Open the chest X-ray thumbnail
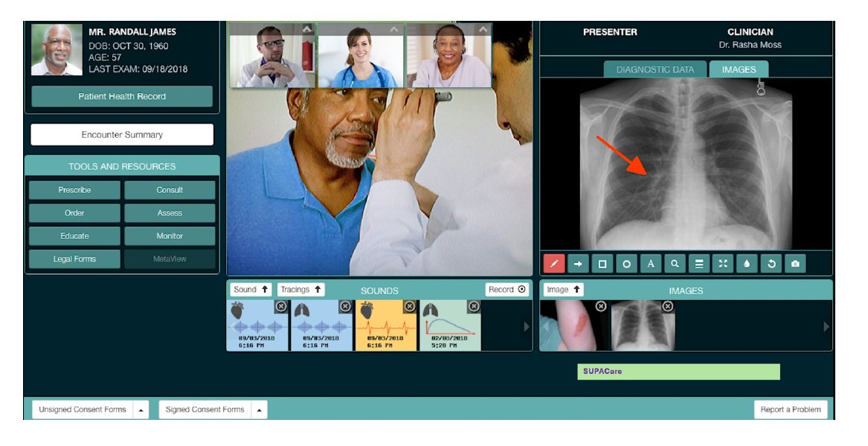Image resolution: width=868 pixels, height=446 pixels. tap(642, 326)
